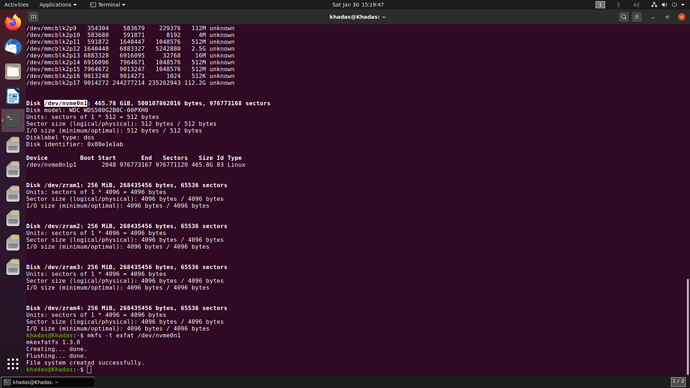
Task: Open LibreOffice Writer from the dock
Action: click(x=13, y=96)
